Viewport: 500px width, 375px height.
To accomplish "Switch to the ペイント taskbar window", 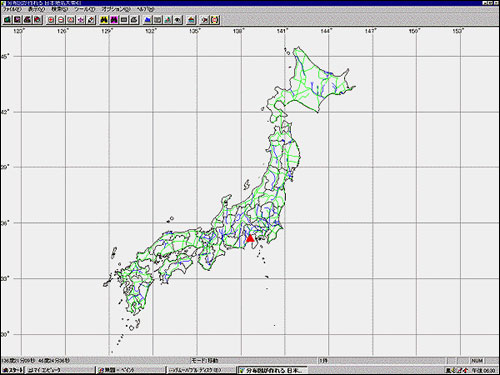I will (131, 370).
